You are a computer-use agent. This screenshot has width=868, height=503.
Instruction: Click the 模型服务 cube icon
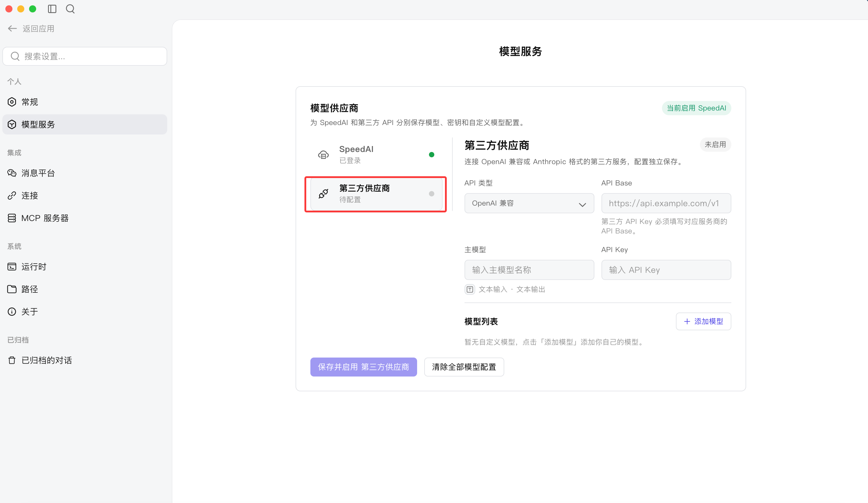[12, 124]
